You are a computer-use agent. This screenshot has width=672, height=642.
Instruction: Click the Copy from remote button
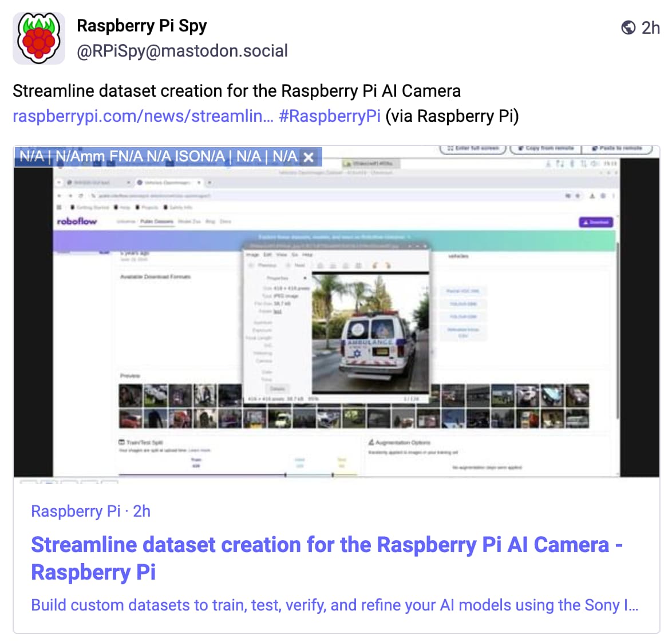(x=547, y=148)
